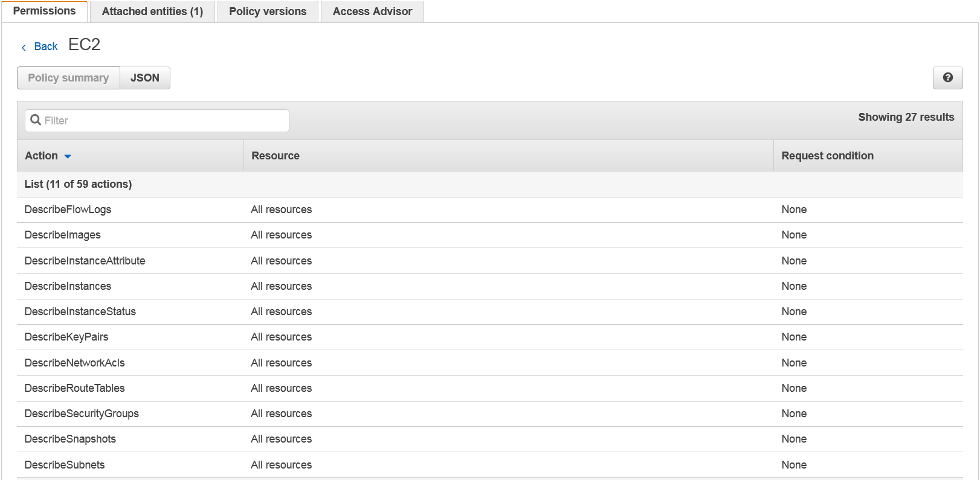The image size is (980, 480).
Task: Open the Attached entities (1) tab
Action: pos(152,11)
